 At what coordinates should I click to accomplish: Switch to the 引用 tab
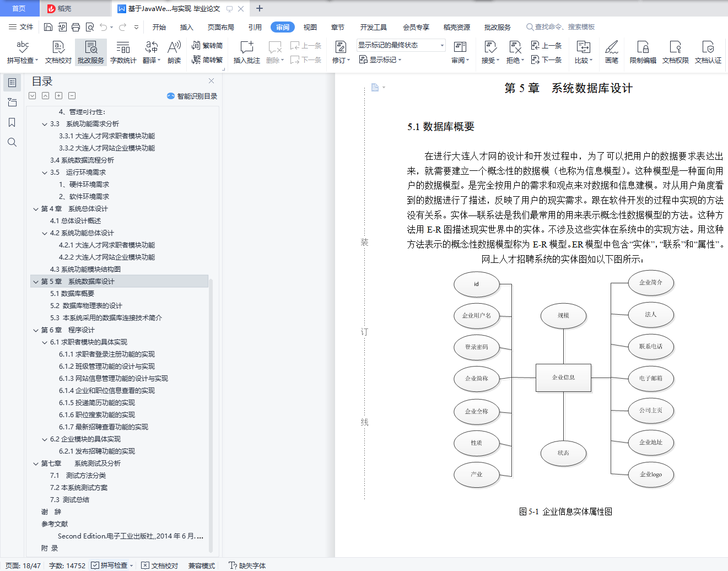(255, 27)
